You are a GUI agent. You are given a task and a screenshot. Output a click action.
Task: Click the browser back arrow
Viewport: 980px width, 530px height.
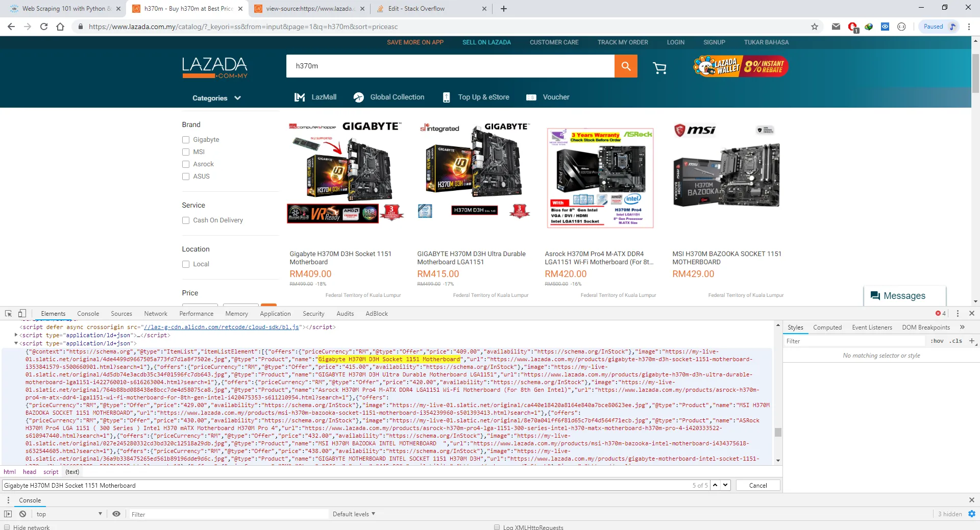click(x=11, y=27)
